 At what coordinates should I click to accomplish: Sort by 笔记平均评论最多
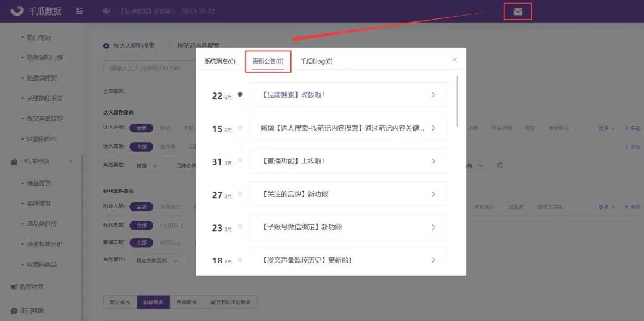tap(230, 302)
